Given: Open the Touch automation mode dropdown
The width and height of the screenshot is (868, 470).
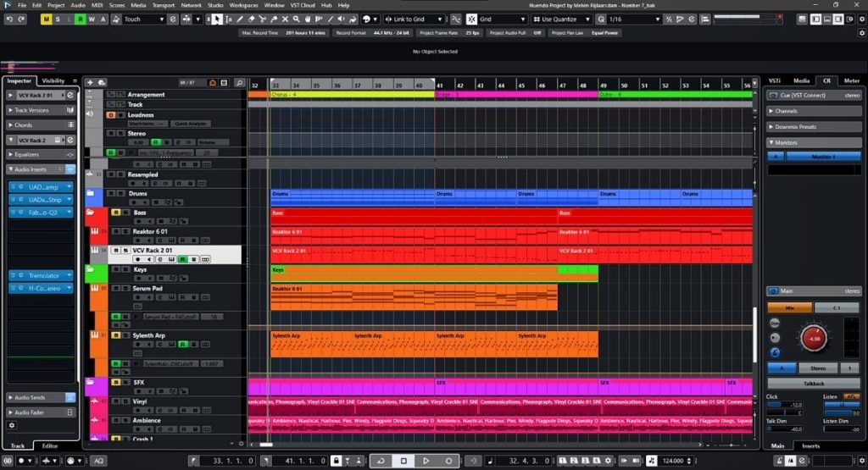Looking at the screenshot, I should 144,19.
